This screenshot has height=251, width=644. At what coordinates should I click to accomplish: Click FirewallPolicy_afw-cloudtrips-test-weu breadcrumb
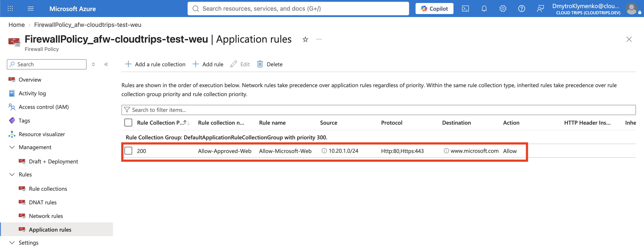88,25
